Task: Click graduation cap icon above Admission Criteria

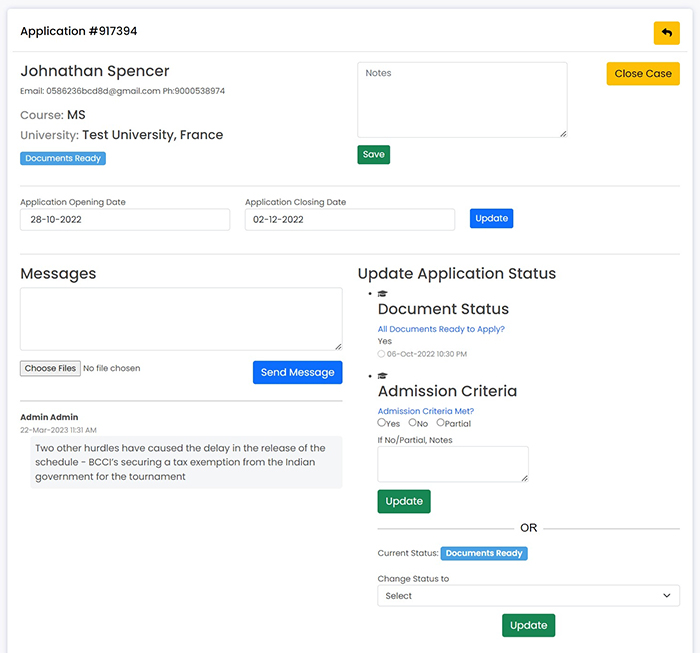Action: coord(383,376)
